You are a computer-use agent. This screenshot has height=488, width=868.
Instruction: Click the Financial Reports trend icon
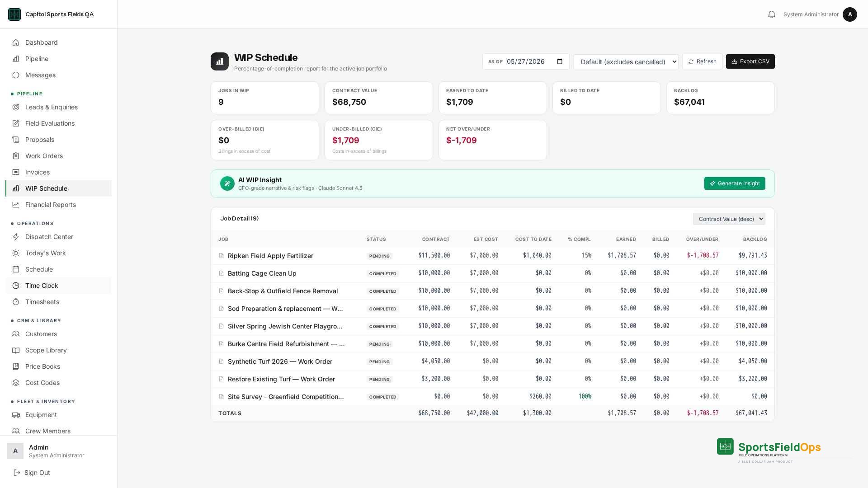coord(16,205)
